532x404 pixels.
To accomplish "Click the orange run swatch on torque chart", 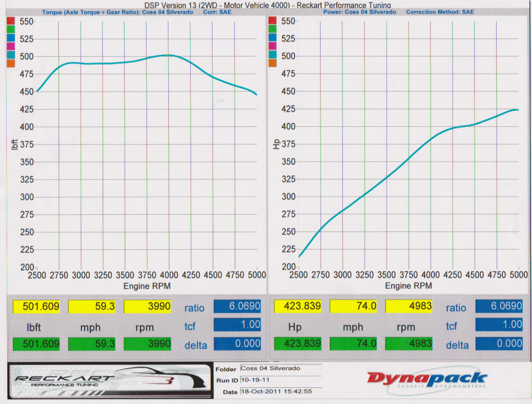I will point(11,63).
